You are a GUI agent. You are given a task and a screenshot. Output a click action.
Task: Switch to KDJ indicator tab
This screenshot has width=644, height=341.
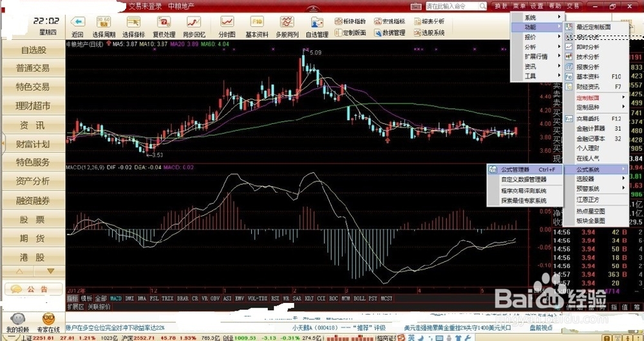coord(309,298)
